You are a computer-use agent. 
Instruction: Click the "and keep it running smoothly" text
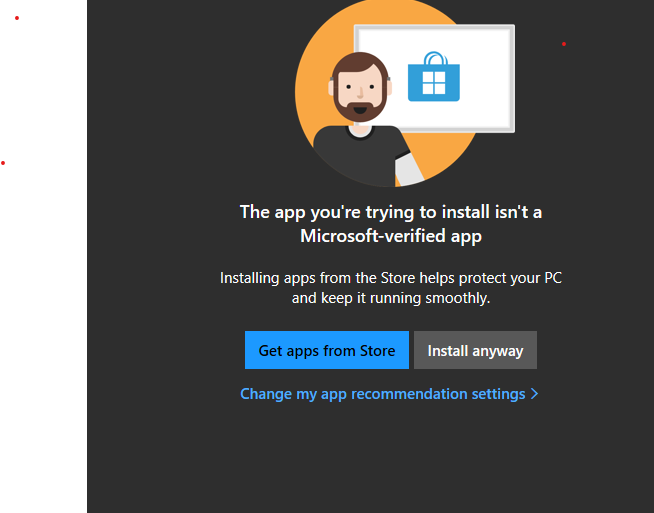[x=391, y=298]
